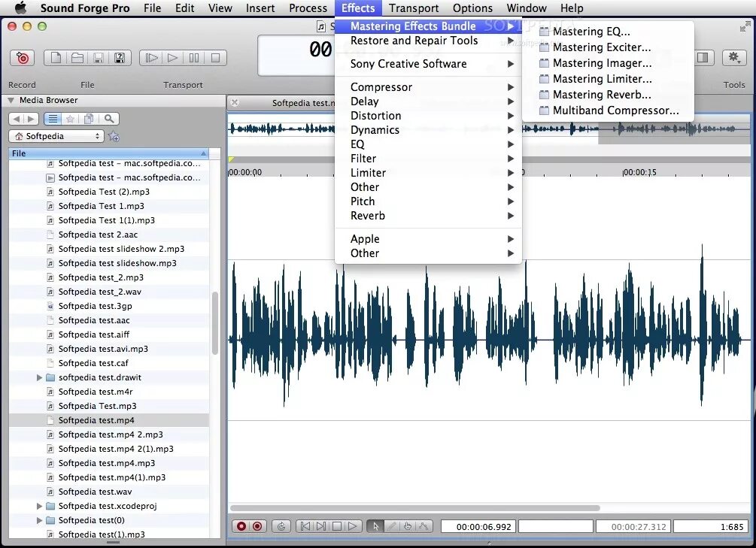Open the Softpedia location dropdown

pyautogui.click(x=56, y=136)
